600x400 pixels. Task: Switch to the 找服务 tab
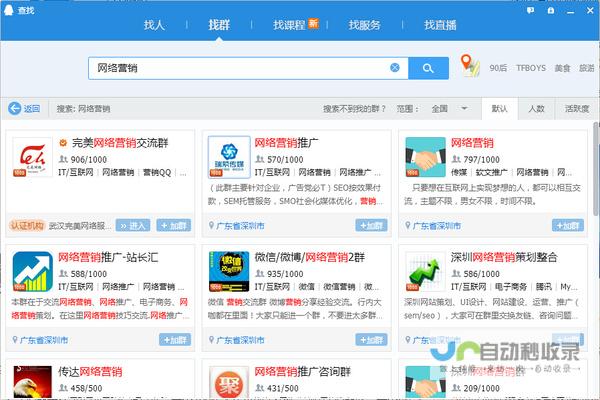(364, 25)
